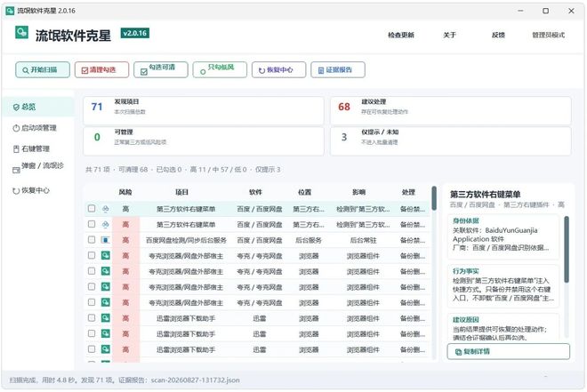Click the 建议处理 card showing 68
Screen dimensions: 587x392
click(x=451, y=111)
